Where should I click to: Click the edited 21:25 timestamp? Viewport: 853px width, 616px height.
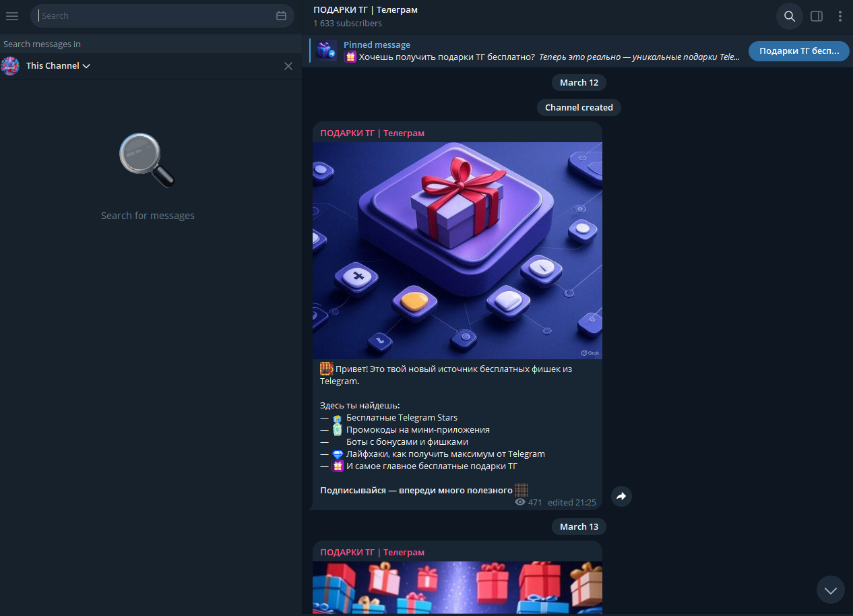point(572,503)
